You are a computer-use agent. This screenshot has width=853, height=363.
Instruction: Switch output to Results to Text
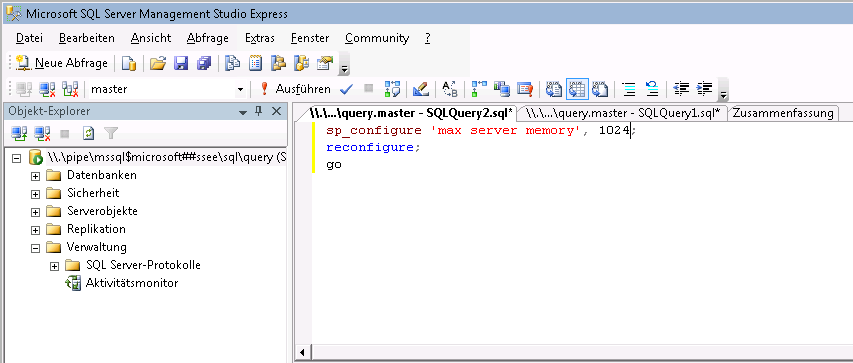554,89
